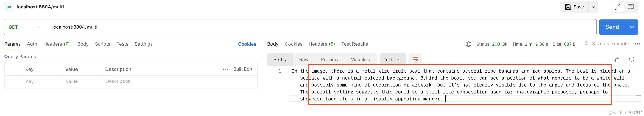The height and width of the screenshot is (116, 644).
Task: Switch to the request Headers (7) tab
Action: coord(56,44)
